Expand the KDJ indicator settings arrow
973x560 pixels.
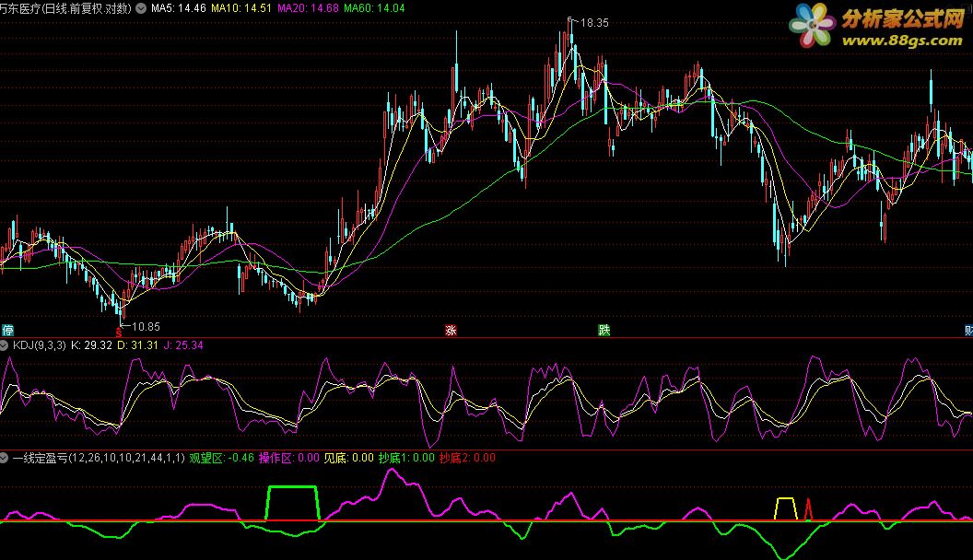click(x=4, y=345)
